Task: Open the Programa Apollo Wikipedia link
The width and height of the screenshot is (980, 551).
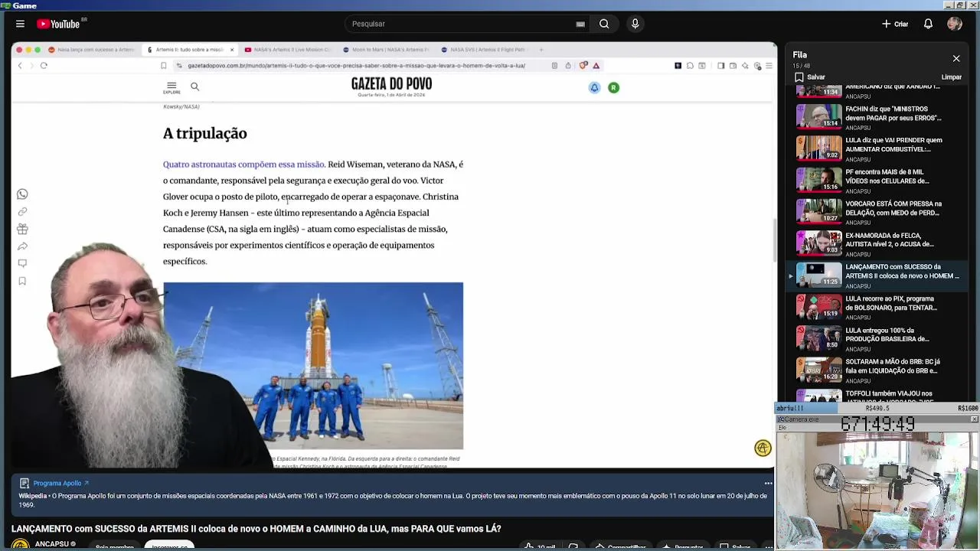Action: (x=60, y=483)
